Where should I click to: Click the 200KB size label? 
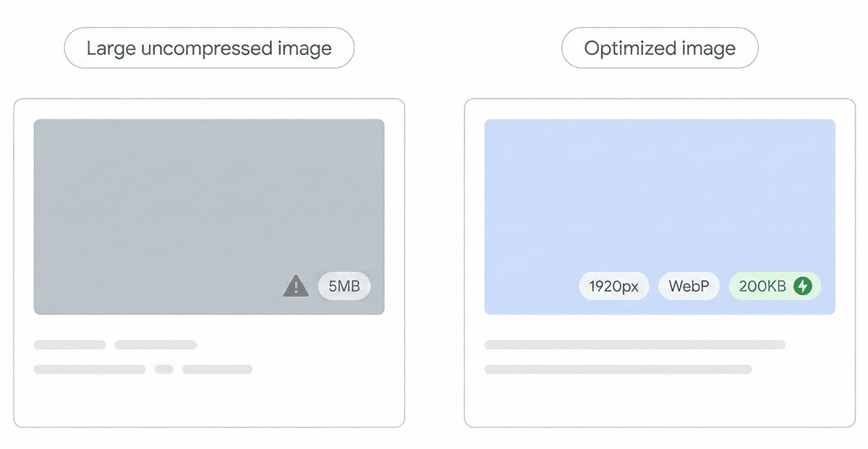pyautogui.click(x=762, y=286)
